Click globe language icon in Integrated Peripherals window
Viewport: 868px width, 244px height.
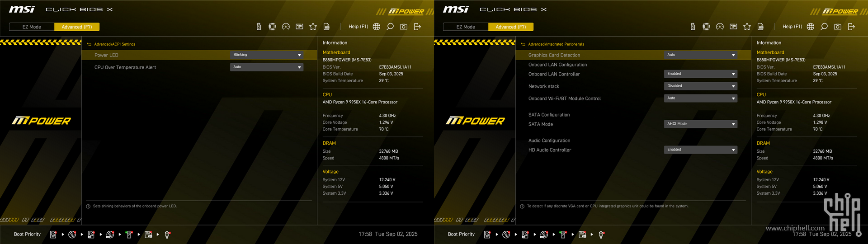pos(811,27)
